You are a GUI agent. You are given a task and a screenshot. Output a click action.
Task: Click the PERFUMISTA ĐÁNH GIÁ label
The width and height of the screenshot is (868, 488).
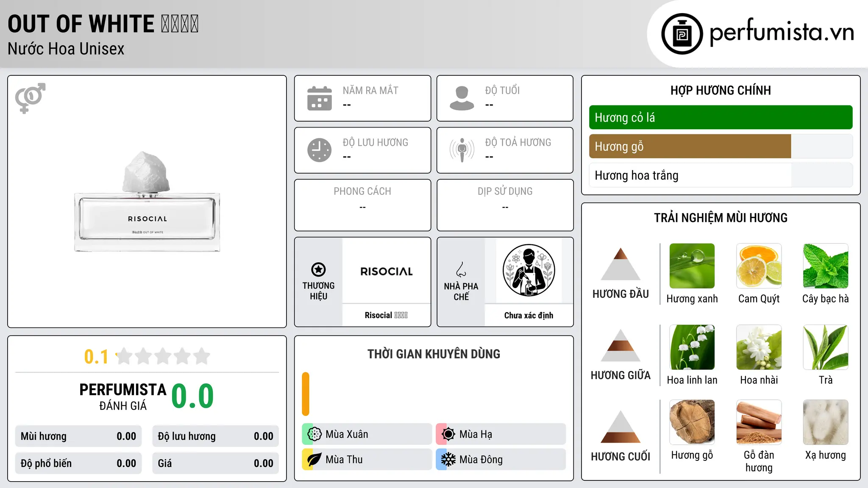tap(123, 396)
